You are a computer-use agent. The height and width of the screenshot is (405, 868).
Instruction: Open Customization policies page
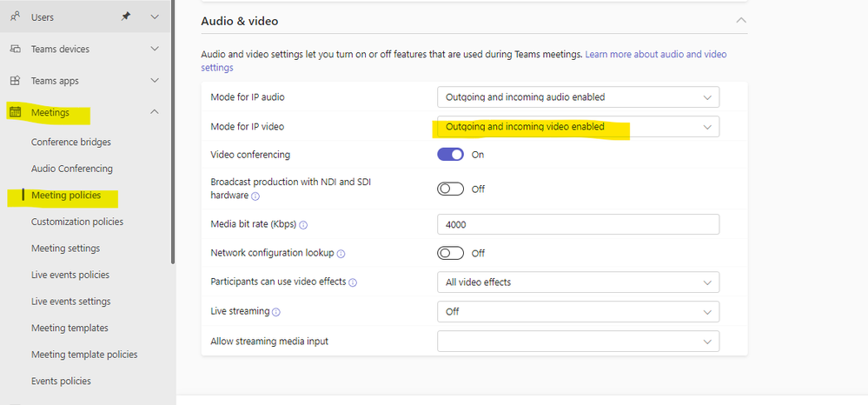(77, 222)
